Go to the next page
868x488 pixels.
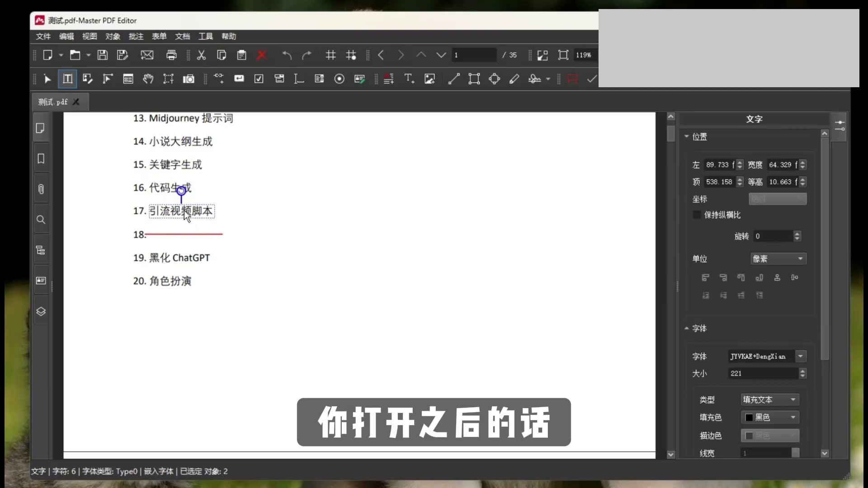(x=401, y=55)
